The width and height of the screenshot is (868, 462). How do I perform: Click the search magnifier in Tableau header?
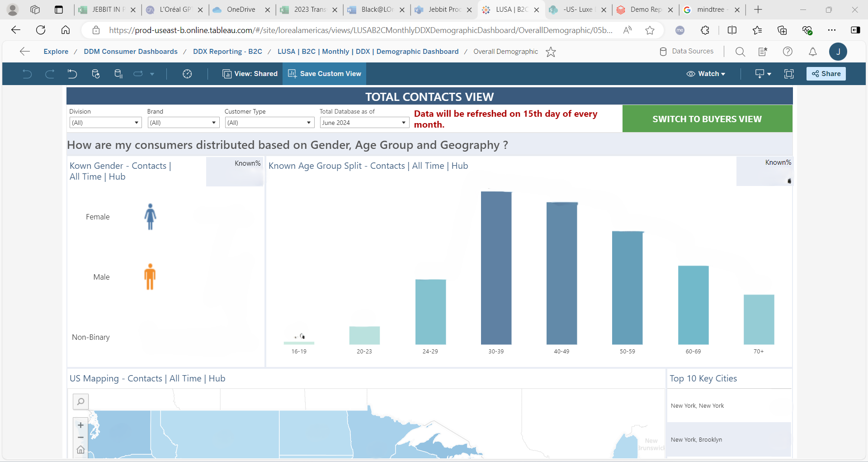pyautogui.click(x=740, y=52)
